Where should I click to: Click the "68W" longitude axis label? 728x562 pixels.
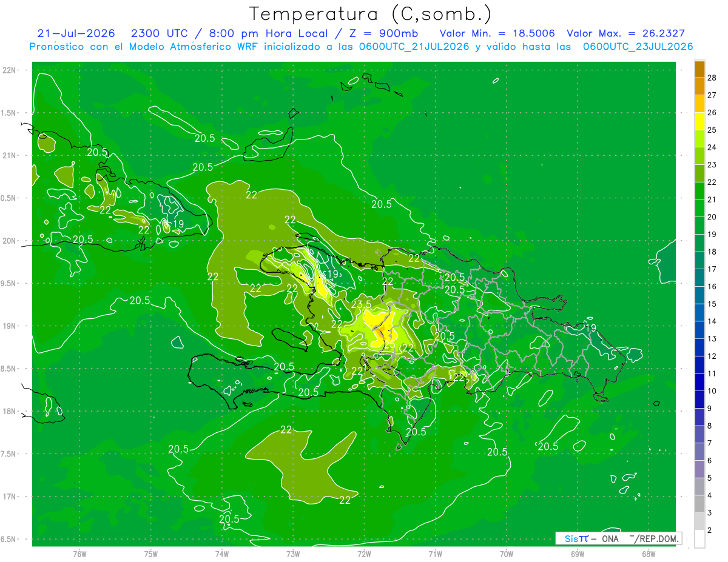[x=649, y=554]
